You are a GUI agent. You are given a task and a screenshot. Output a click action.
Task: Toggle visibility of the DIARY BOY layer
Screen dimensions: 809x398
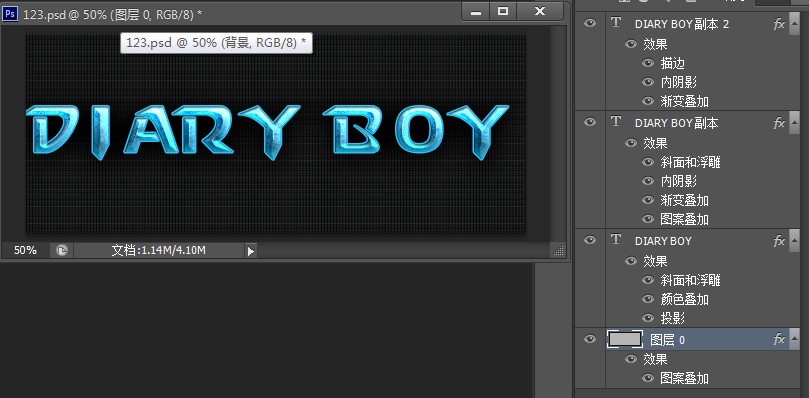pos(590,240)
